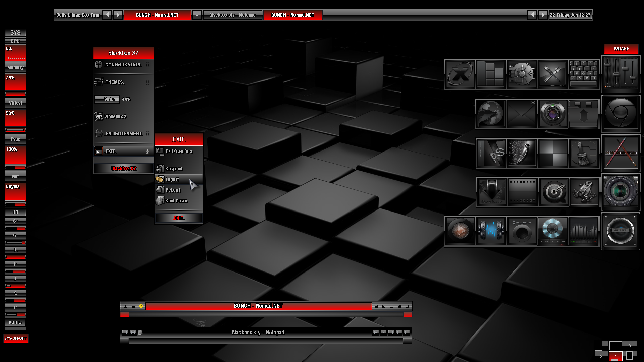
Task: Launch CCleaner brush icon
Action: [x=584, y=154]
